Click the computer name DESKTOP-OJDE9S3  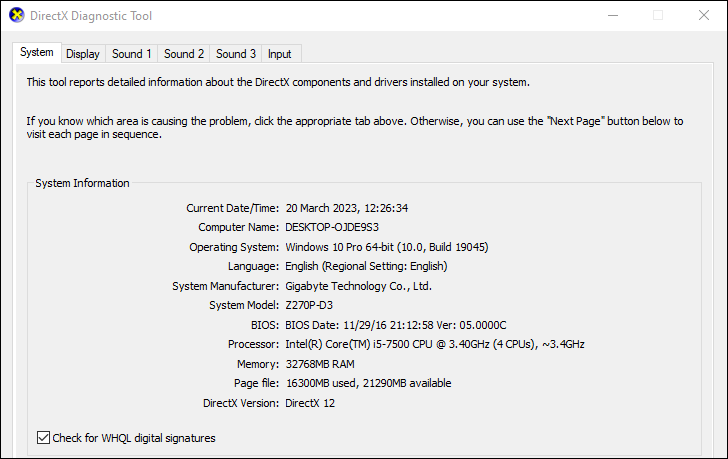[332, 227]
